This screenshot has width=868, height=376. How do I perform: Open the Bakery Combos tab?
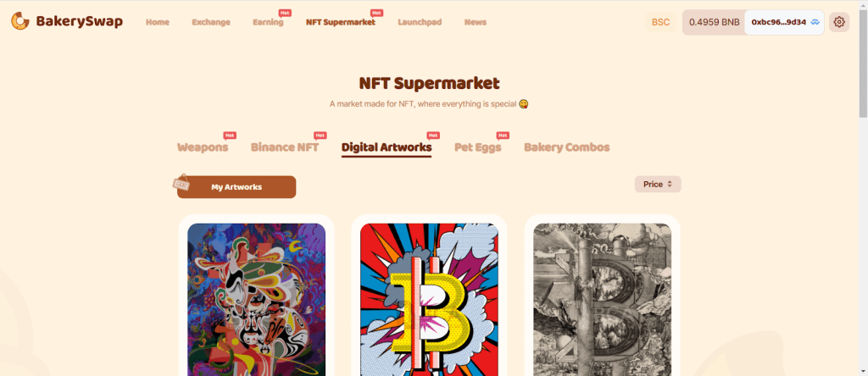click(x=566, y=147)
